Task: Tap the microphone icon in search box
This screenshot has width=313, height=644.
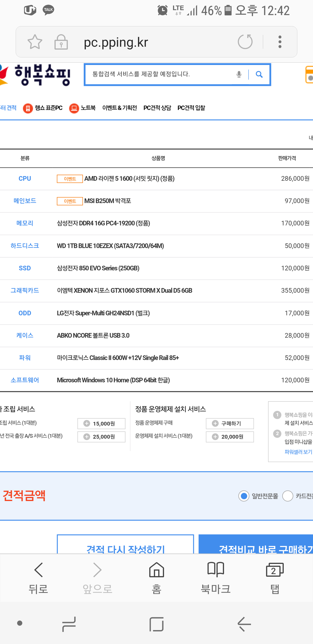Action: coord(239,75)
